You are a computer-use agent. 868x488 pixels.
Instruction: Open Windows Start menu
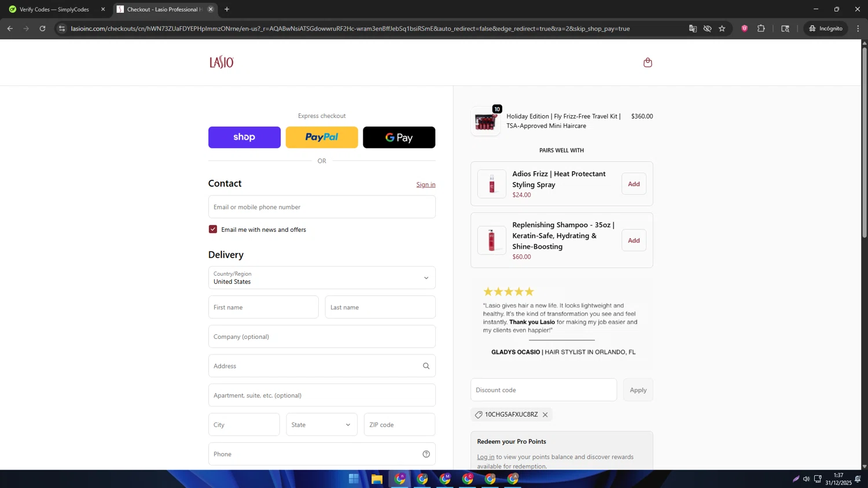point(354,479)
